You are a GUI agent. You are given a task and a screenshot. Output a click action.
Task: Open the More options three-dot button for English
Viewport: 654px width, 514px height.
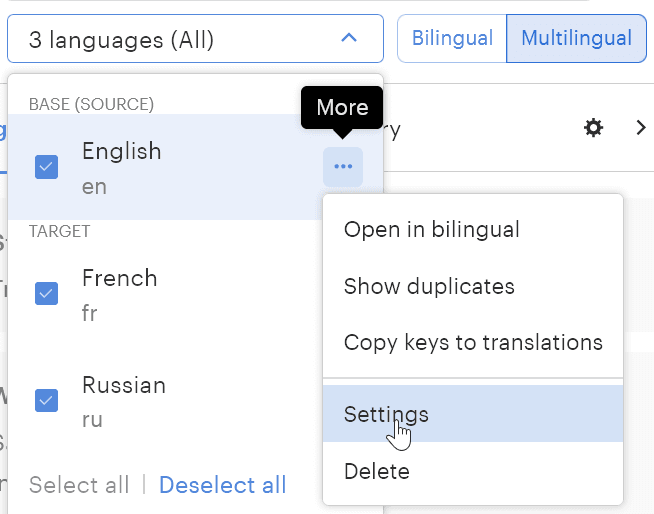pos(343,166)
